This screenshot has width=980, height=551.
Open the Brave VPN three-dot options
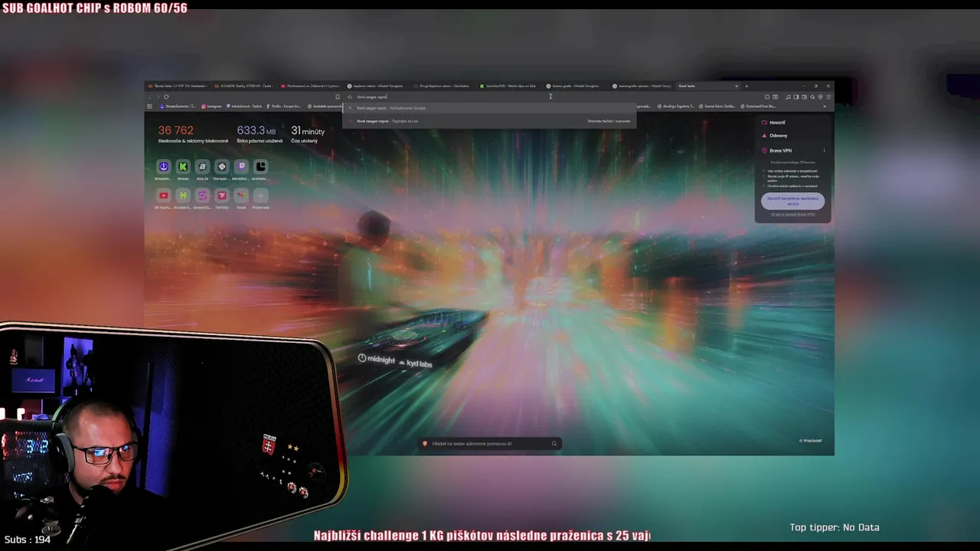(825, 151)
